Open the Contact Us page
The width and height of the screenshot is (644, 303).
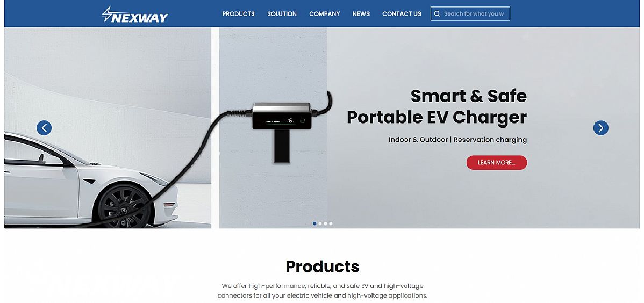click(x=402, y=13)
